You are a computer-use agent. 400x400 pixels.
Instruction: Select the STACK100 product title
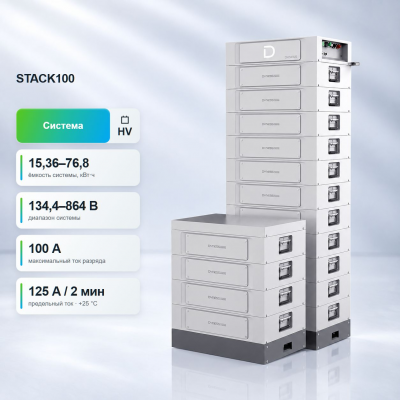45,79
